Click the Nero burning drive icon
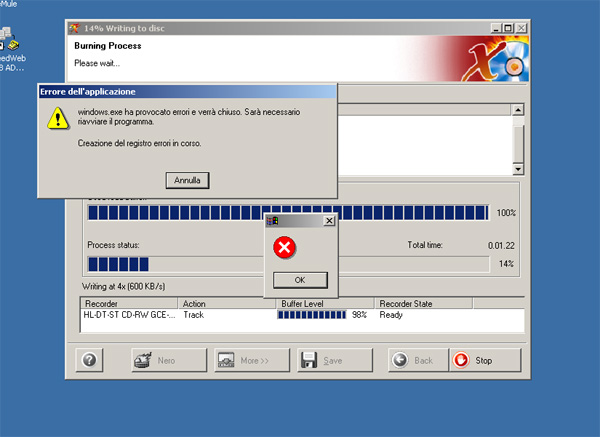Screen dimensions: 600x437 [143, 360]
